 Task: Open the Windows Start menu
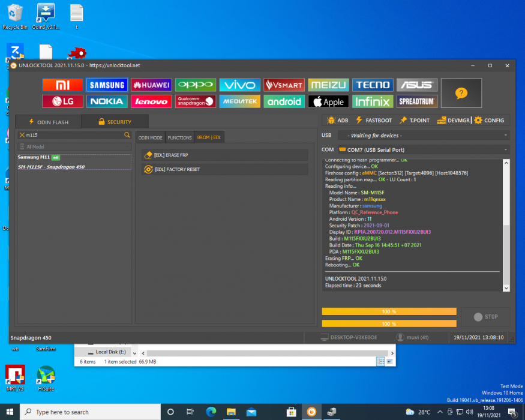[x=10, y=412]
